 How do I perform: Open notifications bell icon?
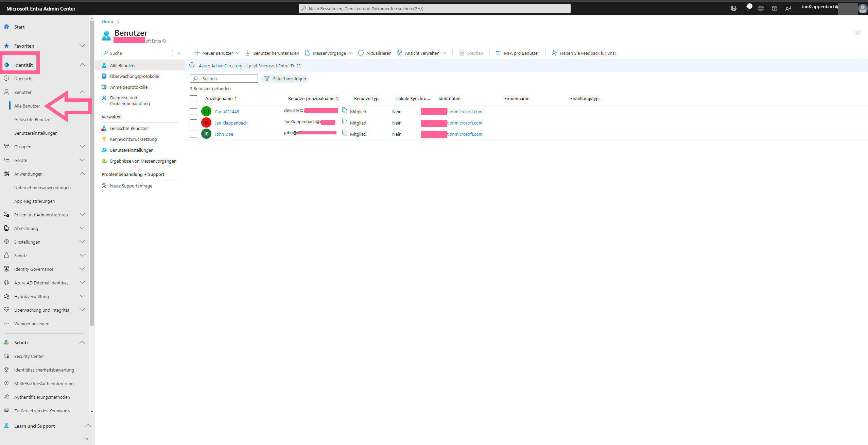[747, 9]
